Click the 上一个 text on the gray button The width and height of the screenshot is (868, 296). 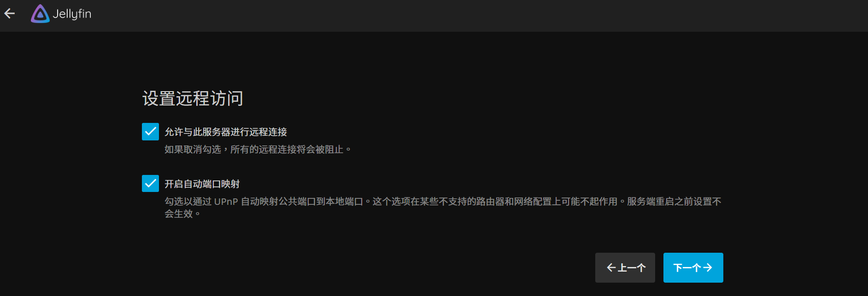(632, 267)
